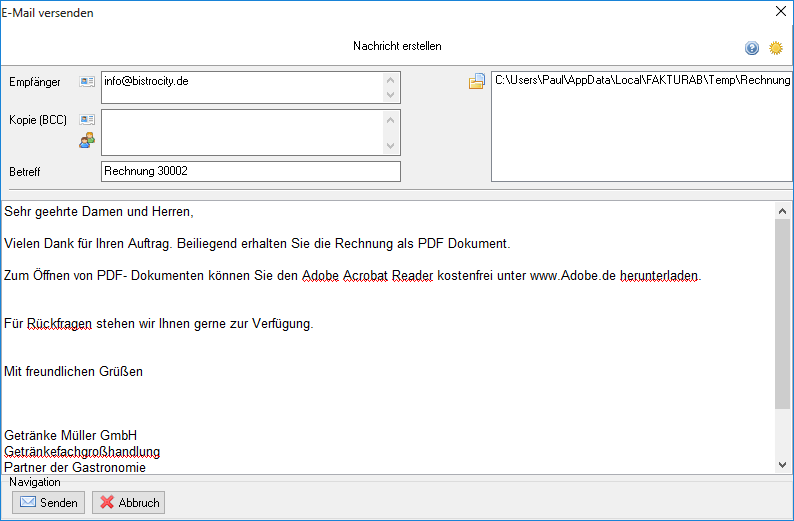Click the Empfänger input containing info@bistrocity.de

pyautogui.click(x=251, y=88)
